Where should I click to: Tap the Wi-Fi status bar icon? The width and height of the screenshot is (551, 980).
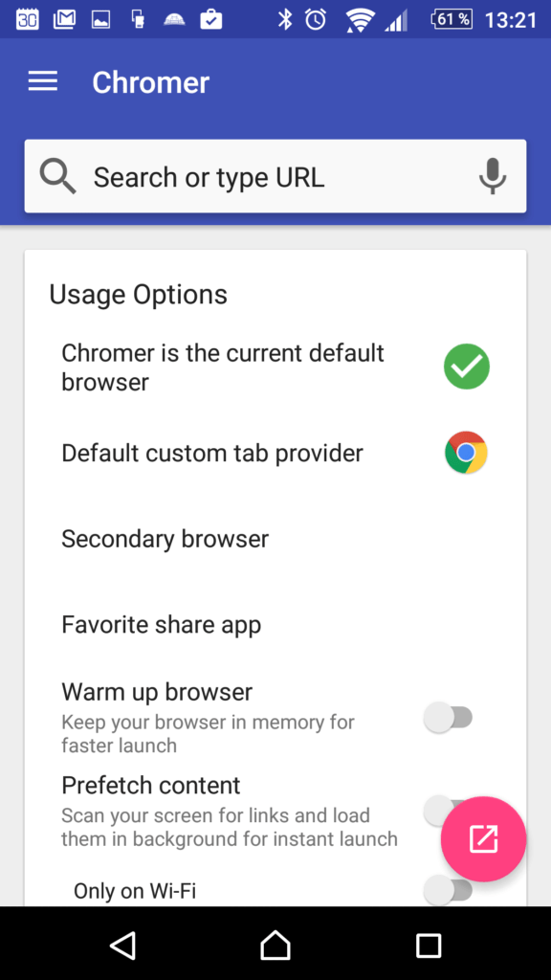pos(360,19)
